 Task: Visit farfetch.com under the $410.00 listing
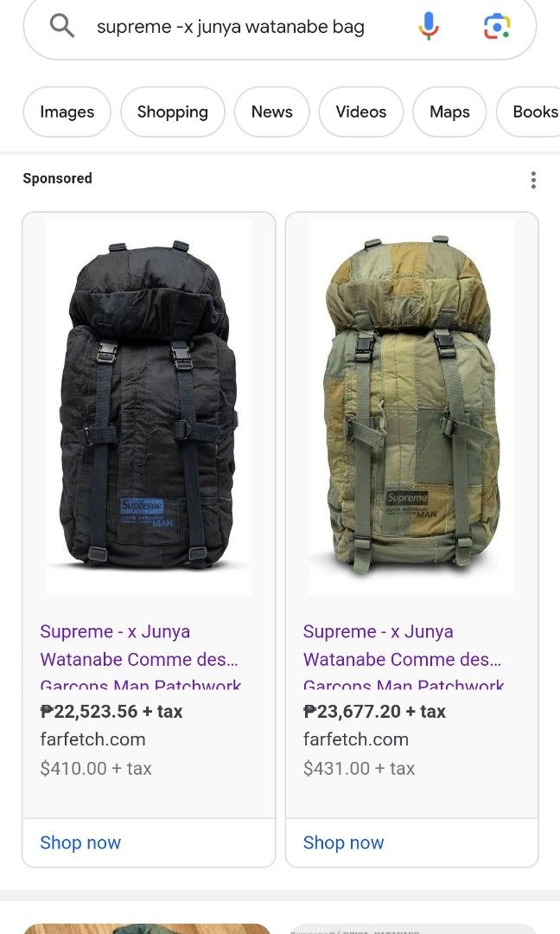(92, 739)
